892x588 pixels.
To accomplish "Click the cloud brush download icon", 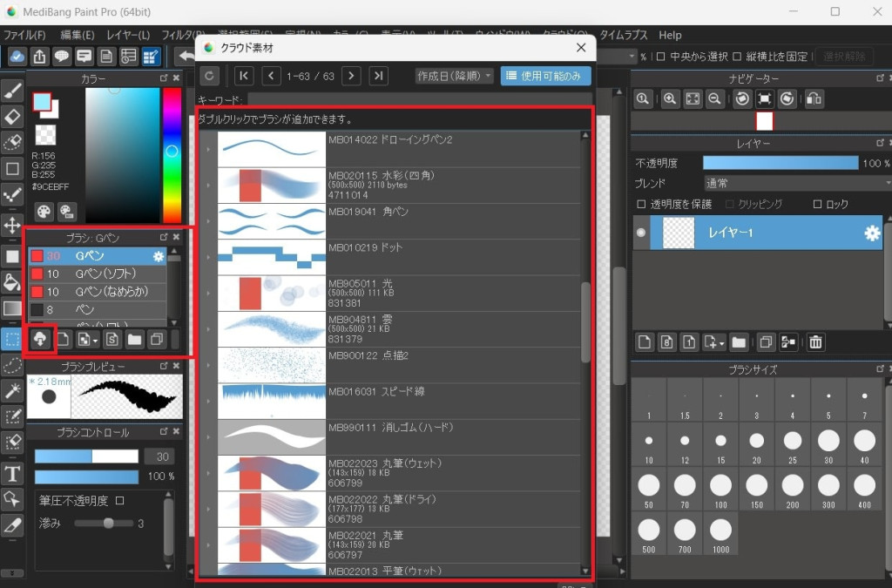I will (x=40, y=340).
